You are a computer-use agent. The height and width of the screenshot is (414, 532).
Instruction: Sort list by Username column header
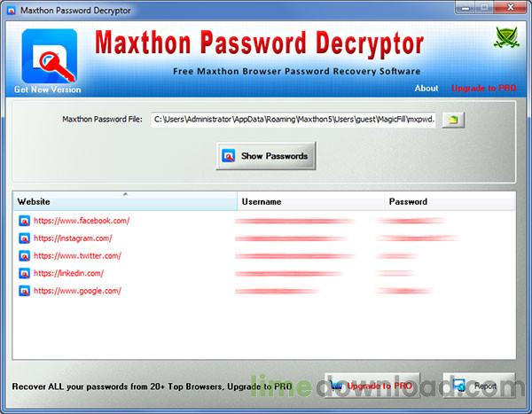click(x=311, y=201)
